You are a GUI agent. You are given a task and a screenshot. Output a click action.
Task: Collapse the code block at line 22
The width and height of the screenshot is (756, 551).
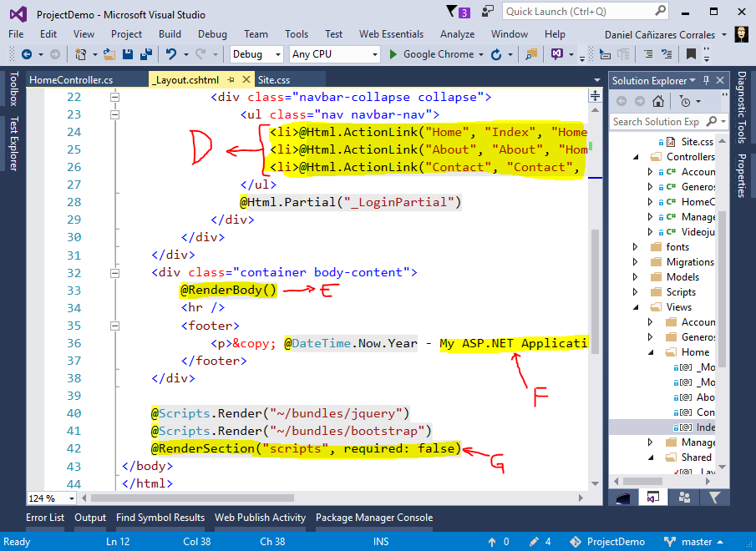(x=114, y=97)
